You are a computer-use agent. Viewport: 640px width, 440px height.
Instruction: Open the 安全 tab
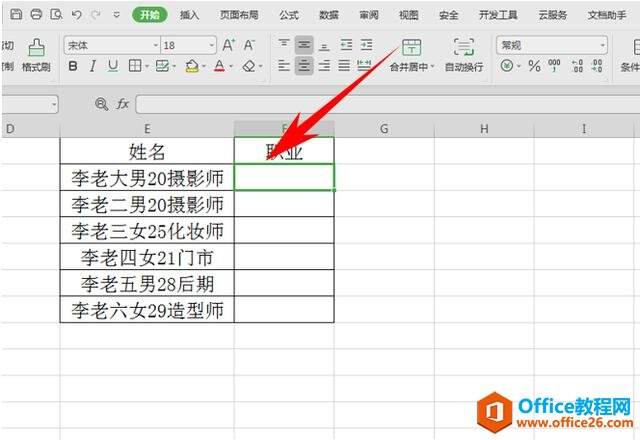[x=449, y=15]
